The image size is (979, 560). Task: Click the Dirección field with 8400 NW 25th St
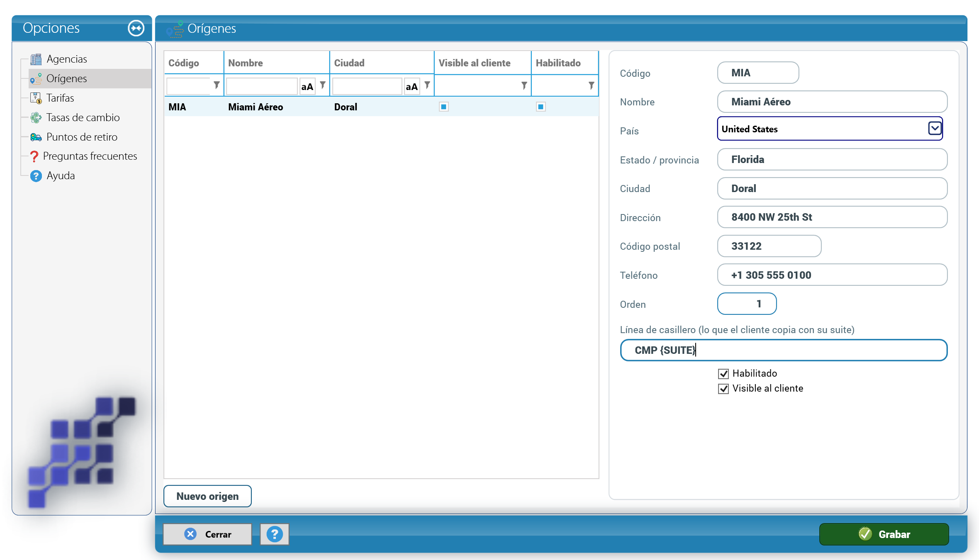[x=832, y=217]
